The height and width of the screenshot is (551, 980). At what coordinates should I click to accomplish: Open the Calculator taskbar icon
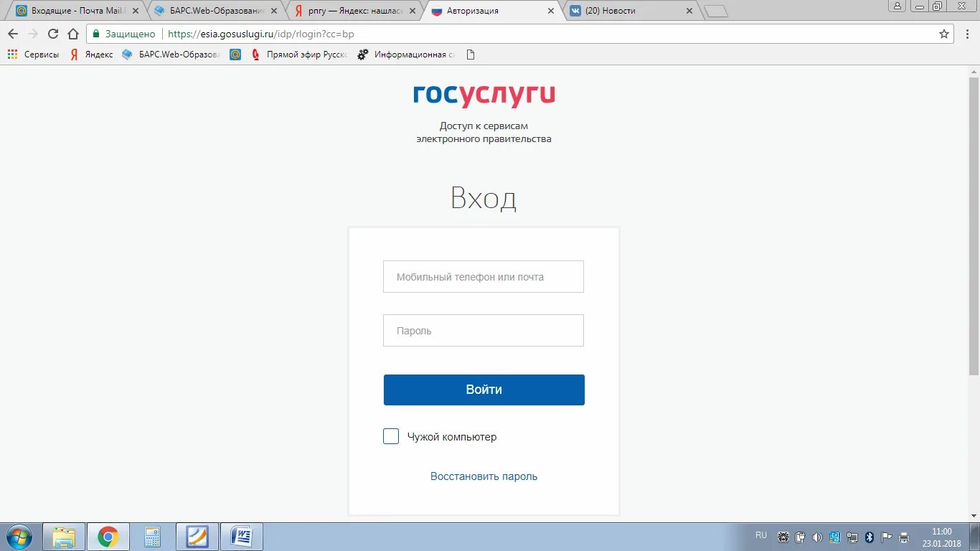click(152, 537)
